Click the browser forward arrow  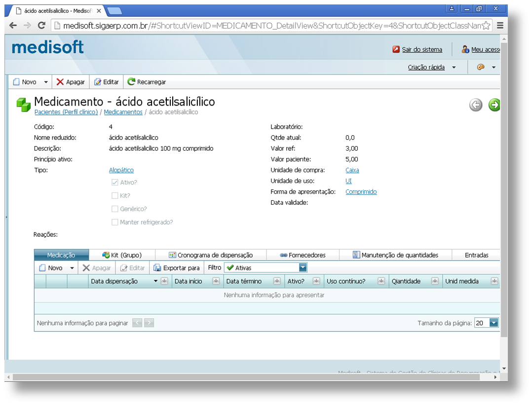coord(27,26)
